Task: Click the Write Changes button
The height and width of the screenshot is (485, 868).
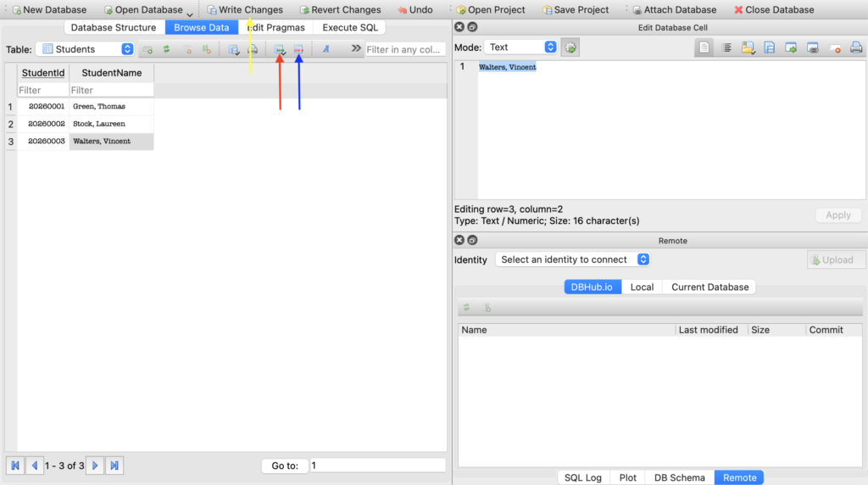Action: [x=245, y=9]
